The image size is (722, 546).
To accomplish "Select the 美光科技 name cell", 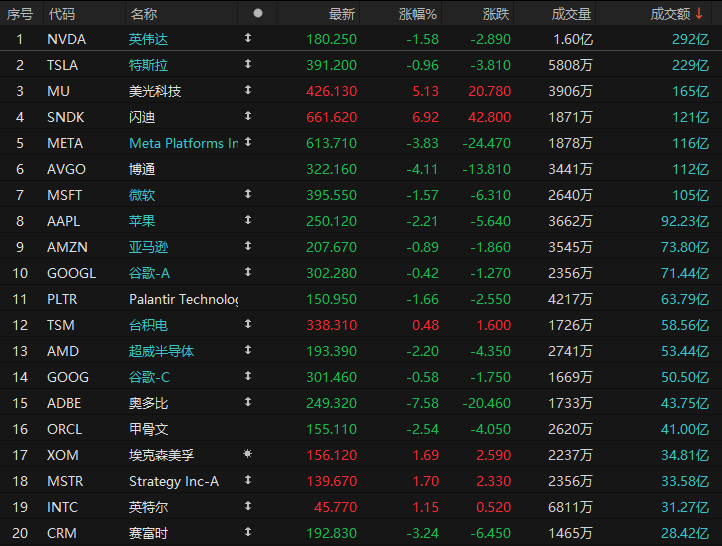I will pos(155,91).
